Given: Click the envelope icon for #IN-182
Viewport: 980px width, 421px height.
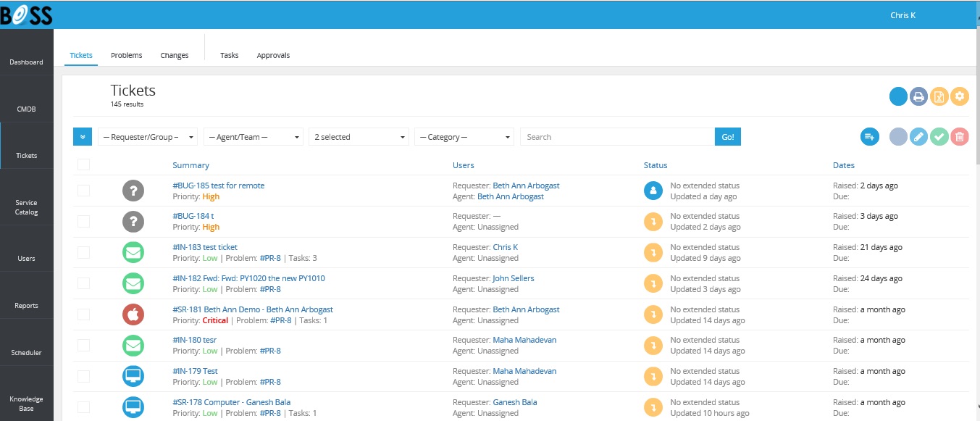Looking at the screenshot, I should coord(133,283).
